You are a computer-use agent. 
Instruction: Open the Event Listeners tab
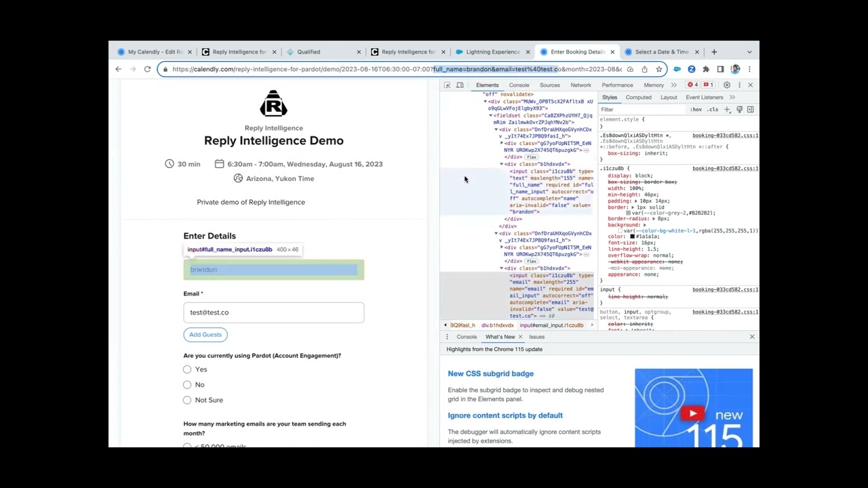pyautogui.click(x=704, y=98)
